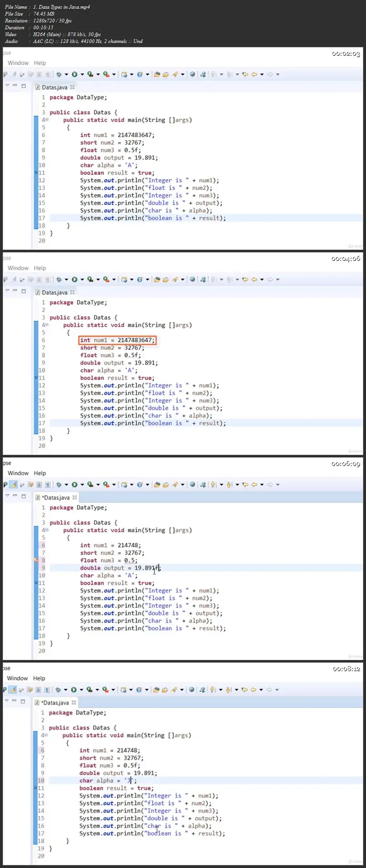Click the Open Type icon in the 00:08:12 frame
The height and width of the screenshot is (868, 366).
[156, 689]
